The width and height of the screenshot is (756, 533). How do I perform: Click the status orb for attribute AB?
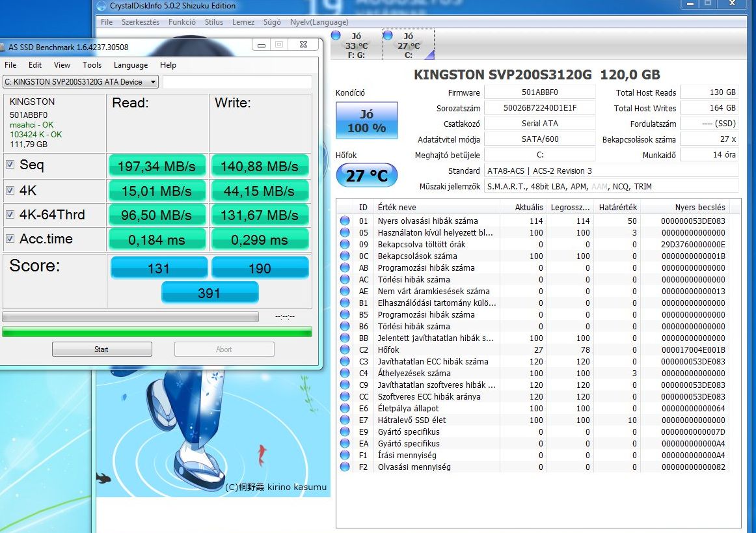(x=345, y=267)
